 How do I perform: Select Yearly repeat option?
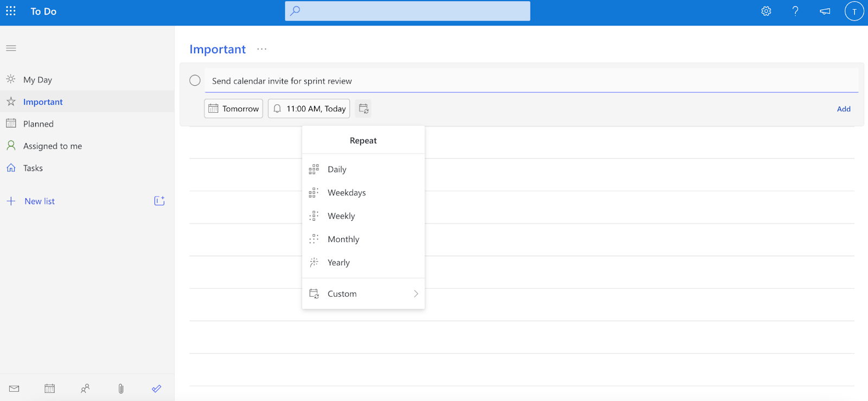click(363, 263)
